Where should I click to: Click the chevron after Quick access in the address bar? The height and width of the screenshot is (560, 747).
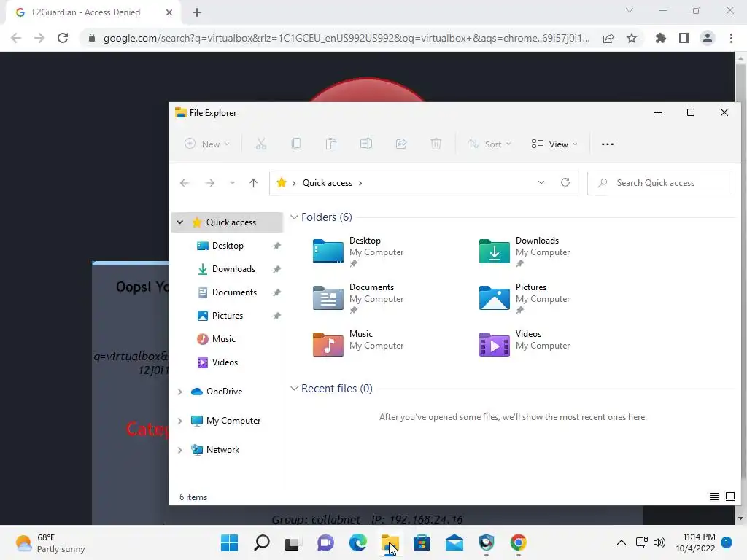click(x=360, y=183)
